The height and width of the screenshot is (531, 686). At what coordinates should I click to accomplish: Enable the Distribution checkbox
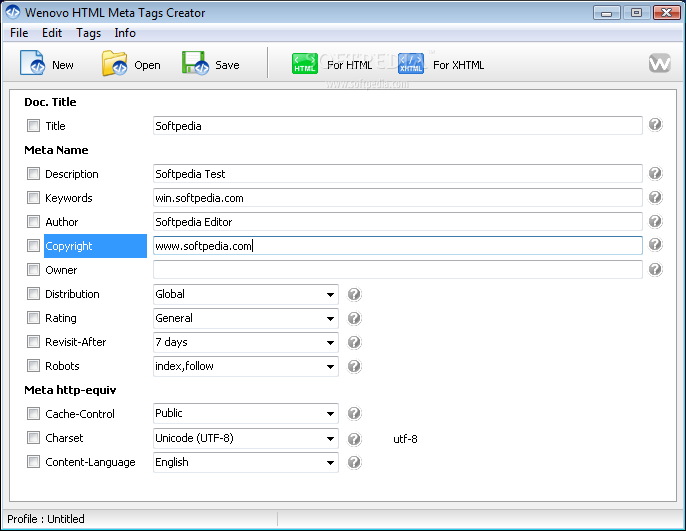pyautogui.click(x=33, y=293)
